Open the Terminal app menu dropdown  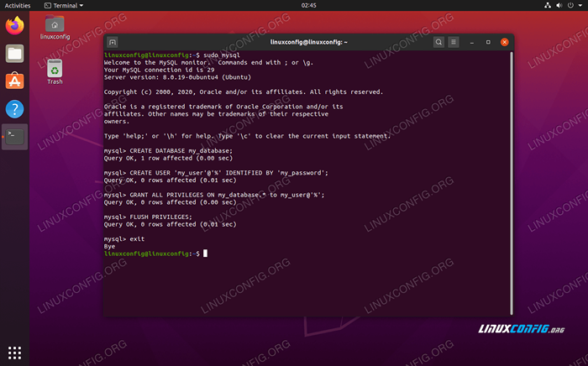tap(64, 5)
